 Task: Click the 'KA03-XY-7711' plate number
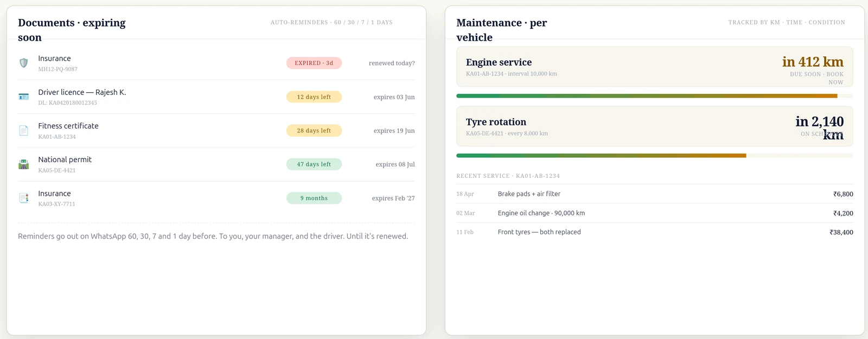click(x=57, y=204)
